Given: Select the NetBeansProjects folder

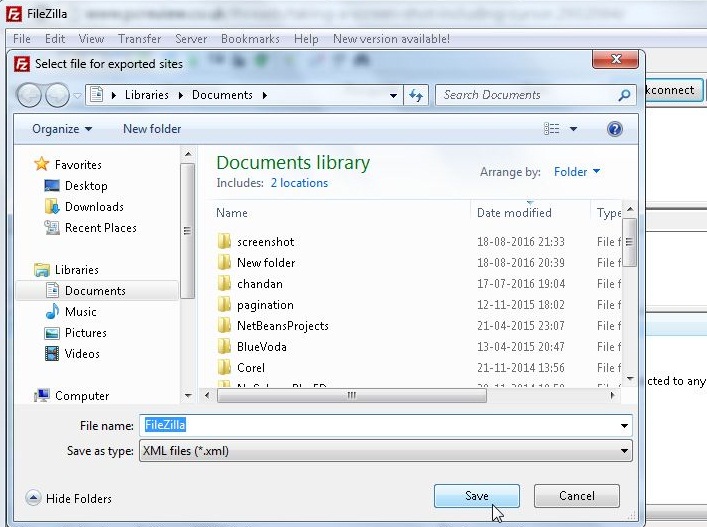Looking at the screenshot, I should pos(273,325).
